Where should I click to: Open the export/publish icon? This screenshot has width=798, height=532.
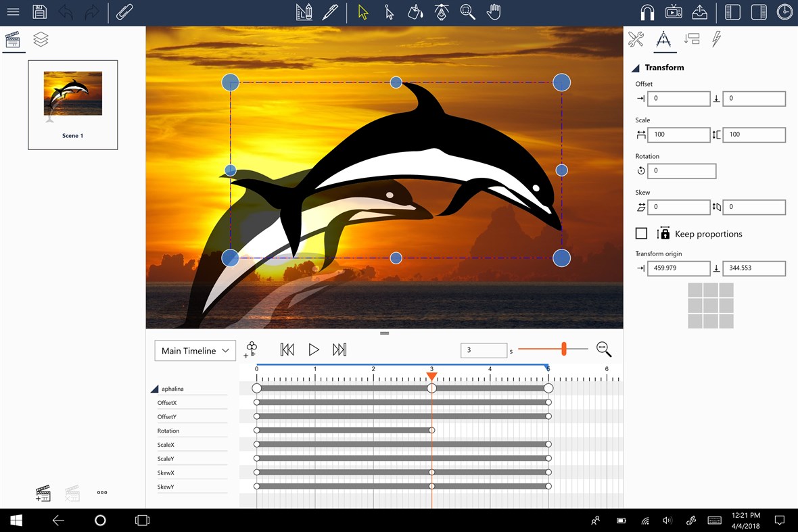pyautogui.click(x=700, y=11)
